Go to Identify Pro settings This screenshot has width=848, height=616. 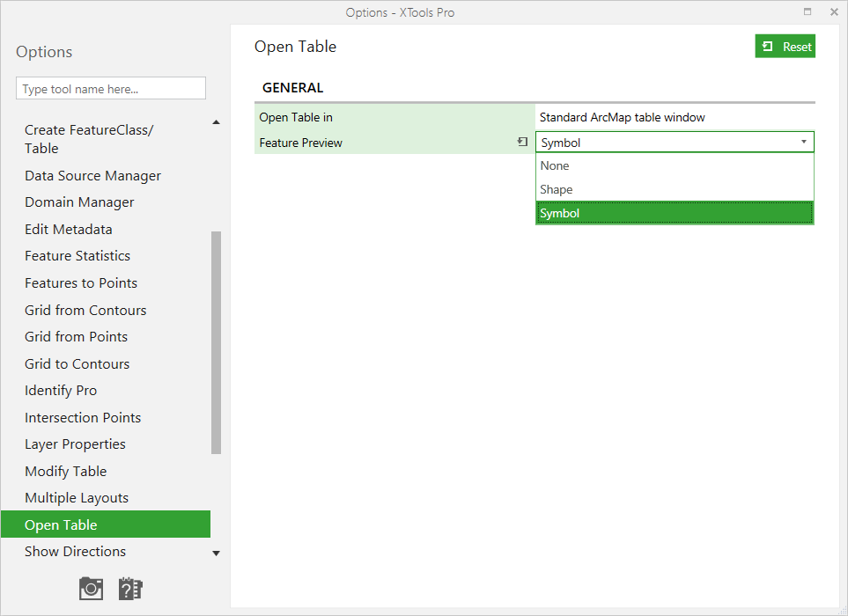(x=61, y=391)
